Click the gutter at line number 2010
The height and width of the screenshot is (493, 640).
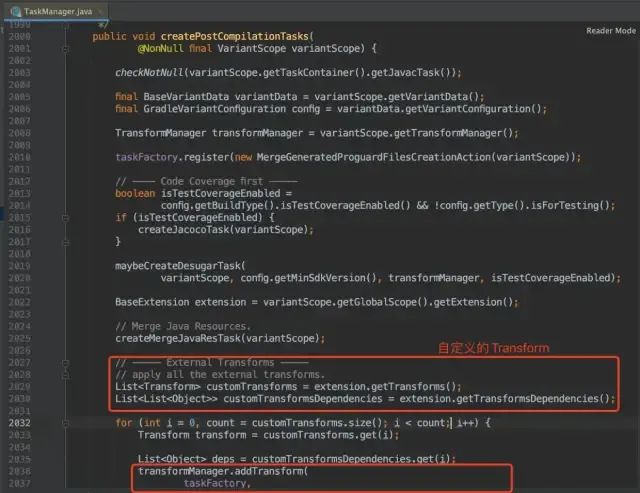(x=20, y=157)
